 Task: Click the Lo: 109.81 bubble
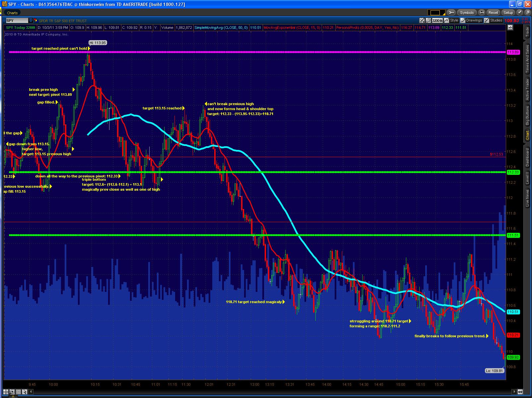pos(495,370)
